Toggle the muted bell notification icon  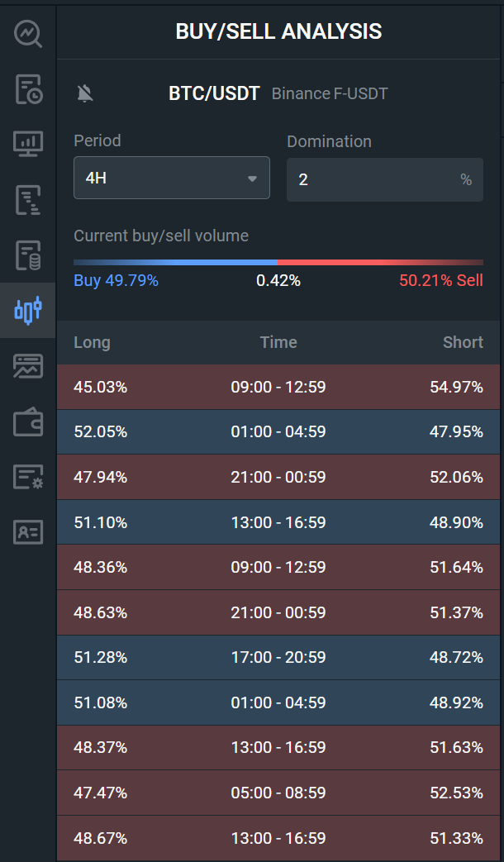click(85, 93)
